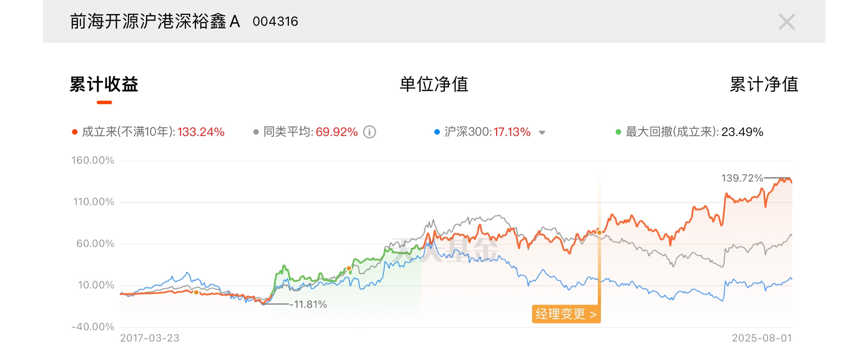
Task: Toggle the red 成立来 legend dot
Action: [74, 132]
